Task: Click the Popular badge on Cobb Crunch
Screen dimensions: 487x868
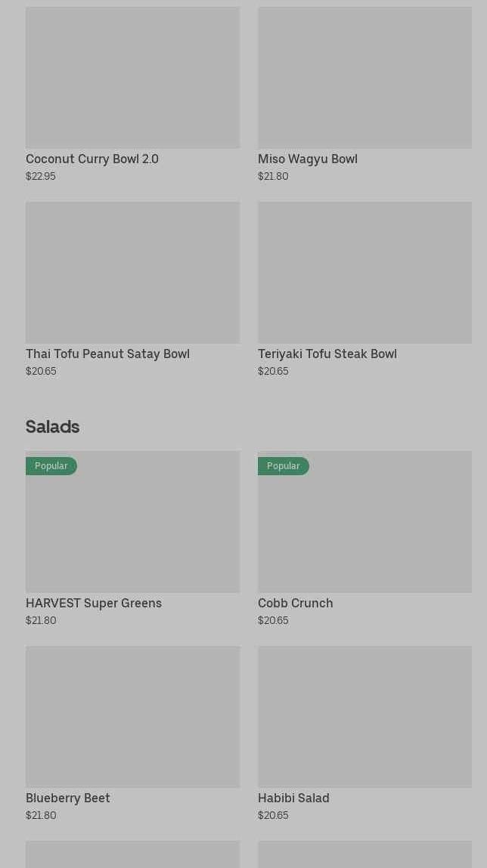Action: point(284,466)
